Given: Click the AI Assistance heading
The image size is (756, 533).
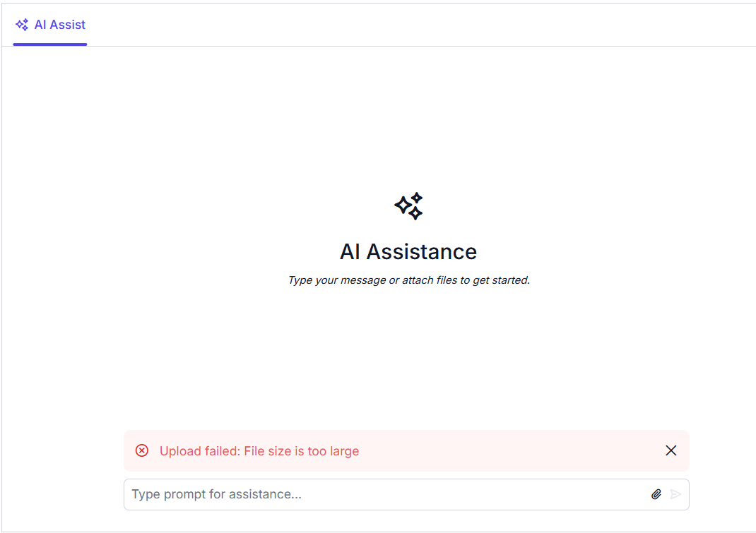Looking at the screenshot, I should point(408,251).
